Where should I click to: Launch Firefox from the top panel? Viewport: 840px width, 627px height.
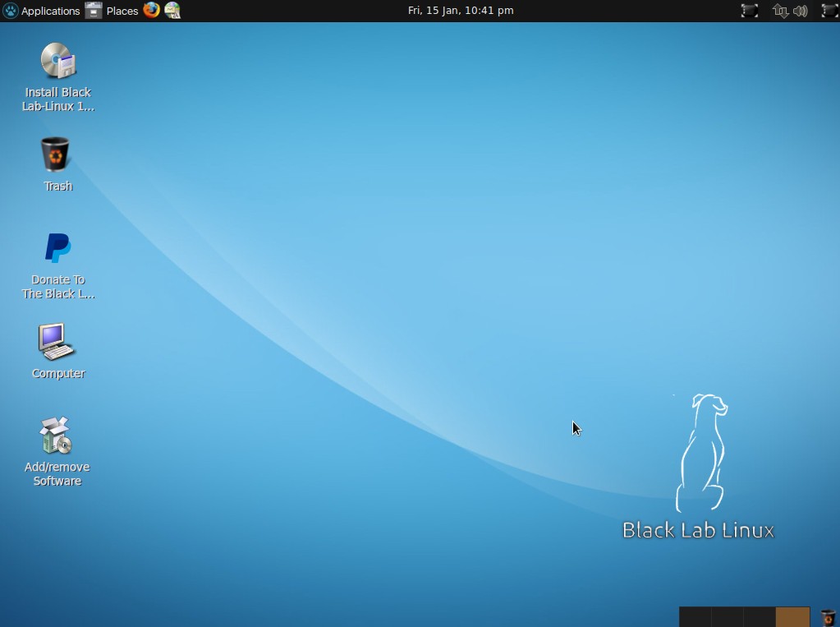pyautogui.click(x=152, y=10)
